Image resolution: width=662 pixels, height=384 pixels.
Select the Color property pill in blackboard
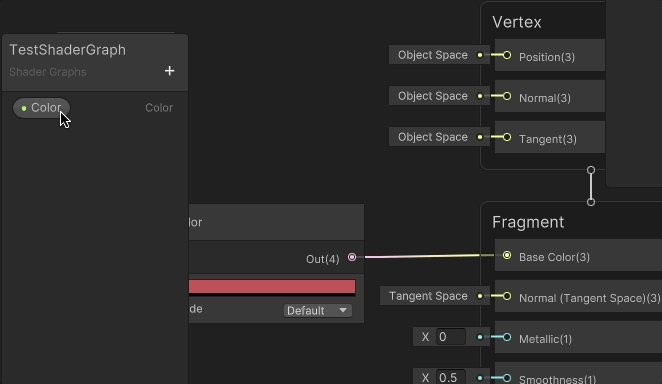41,108
